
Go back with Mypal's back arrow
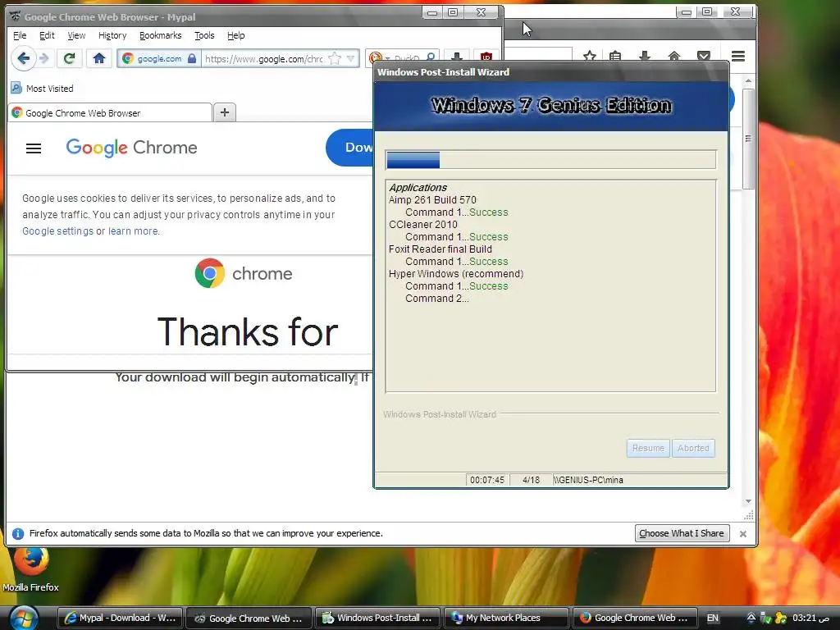[x=23, y=58]
